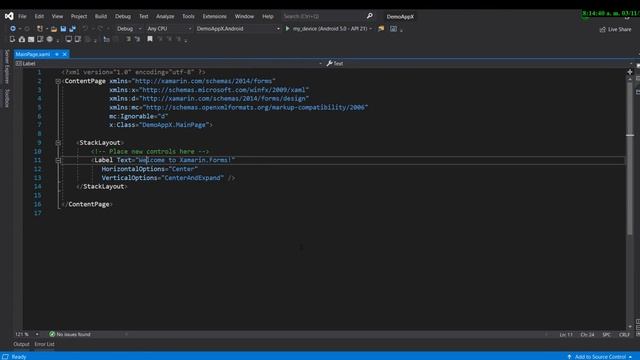
Task: Open the Error List panel tab
Action: 44,344
